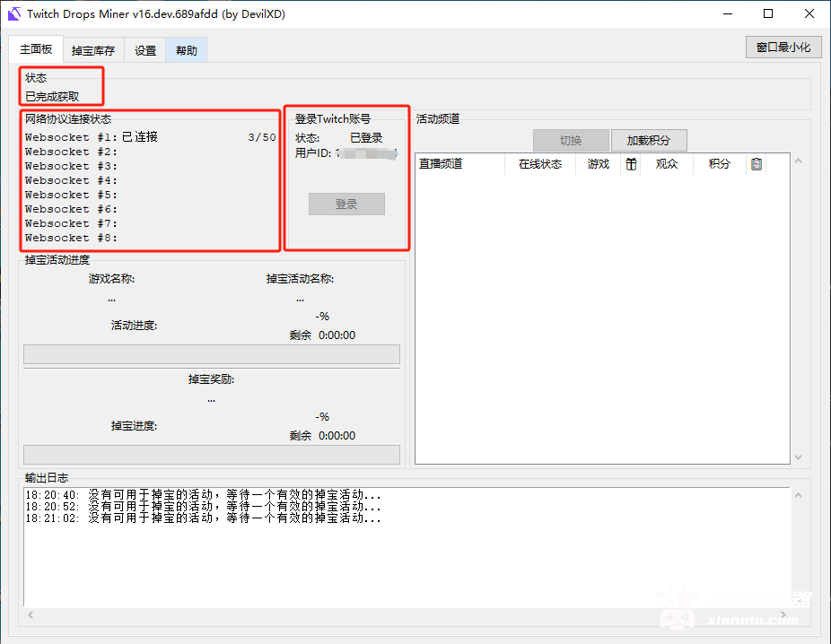
Task: Open the 帮助 tab
Action: [186, 51]
